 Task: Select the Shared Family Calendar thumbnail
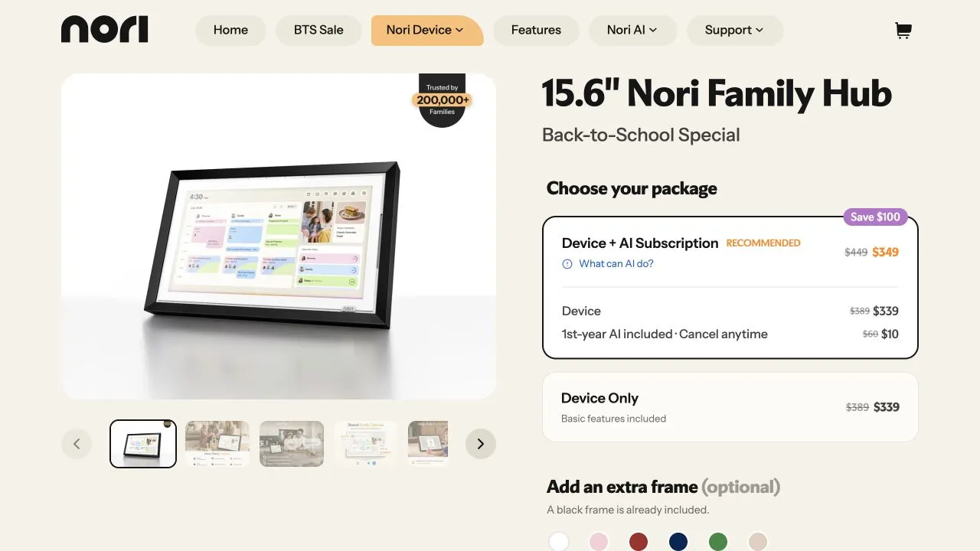click(x=365, y=444)
